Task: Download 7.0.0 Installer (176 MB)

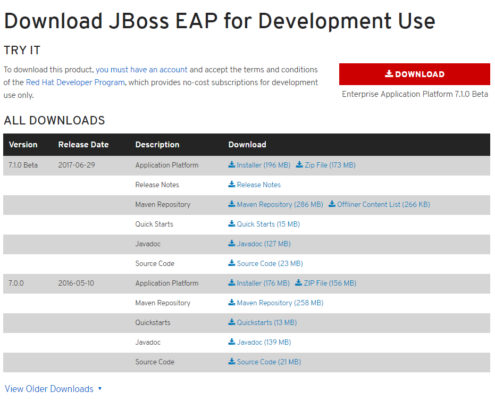Action: pyautogui.click(x=259, y=283)
